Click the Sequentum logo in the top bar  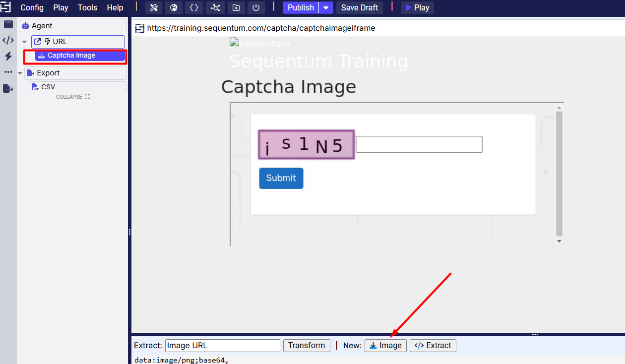click(x=6, y=7)
